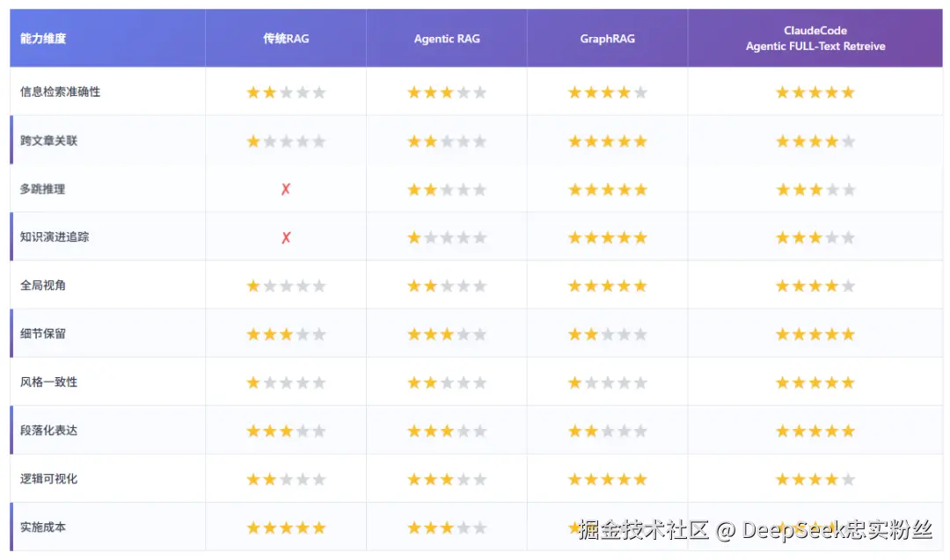
Task: Click ClaudeCode star rating for 知识演进追踪
Action: coord(815,238)
